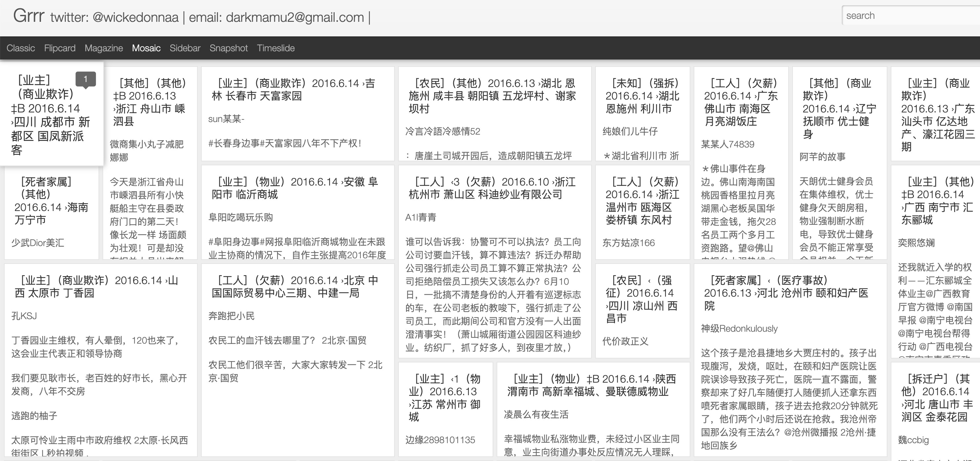This screenshot has height=461, width=980.
Task: Click the author name 逃跑的柚子
Action: 34,416
